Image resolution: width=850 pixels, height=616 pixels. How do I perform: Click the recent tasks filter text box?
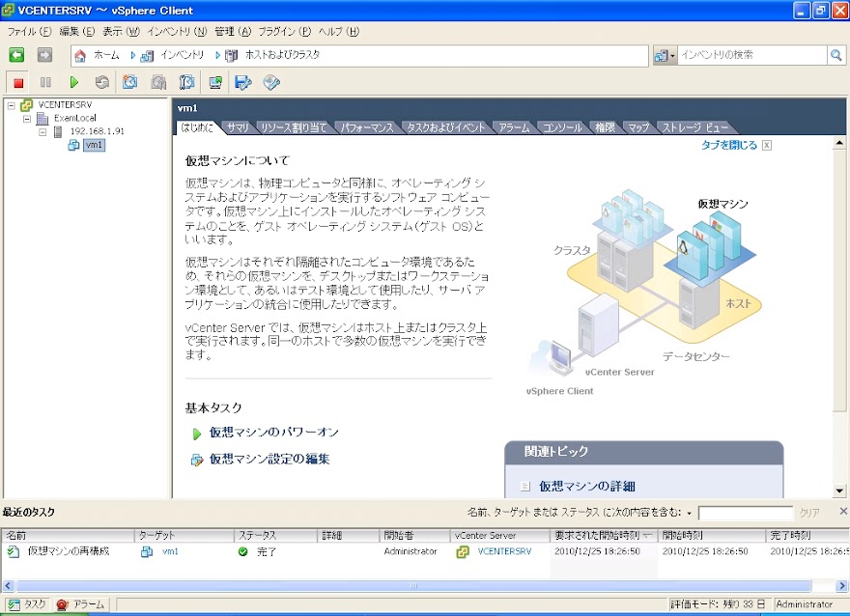click(746, 513)
